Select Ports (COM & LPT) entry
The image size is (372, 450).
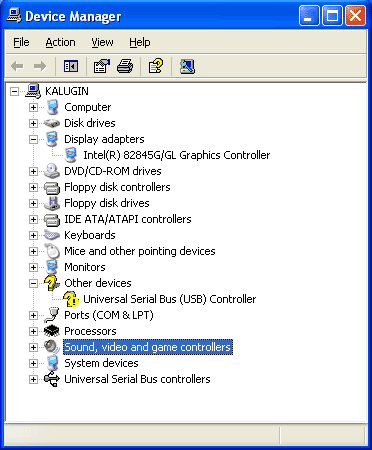[x=109, y=315]
